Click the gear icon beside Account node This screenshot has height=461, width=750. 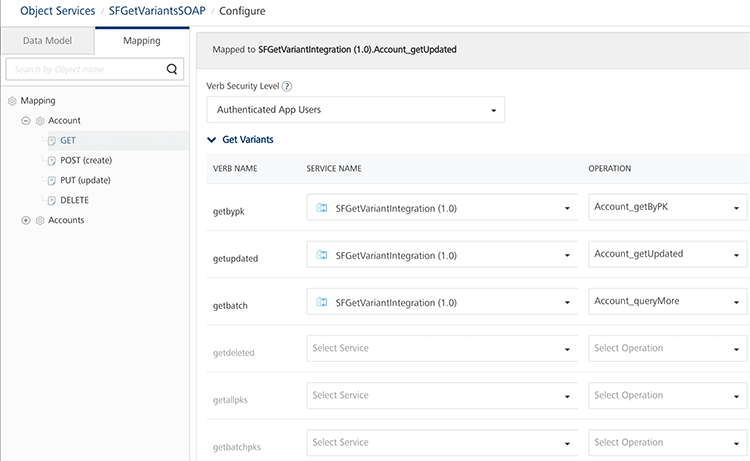pyautogui.click(x=40, y=121)
